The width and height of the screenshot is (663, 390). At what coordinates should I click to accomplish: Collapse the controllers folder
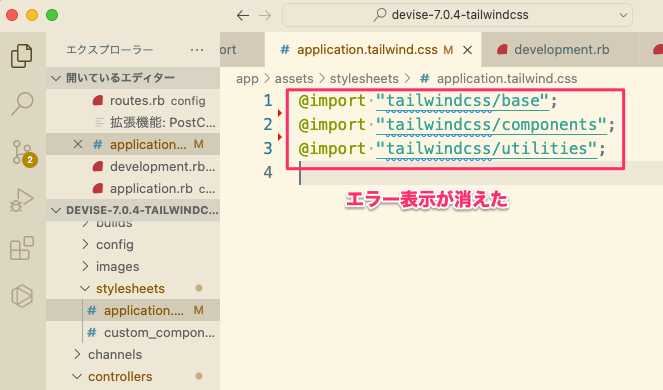click(x=133, y=376)
